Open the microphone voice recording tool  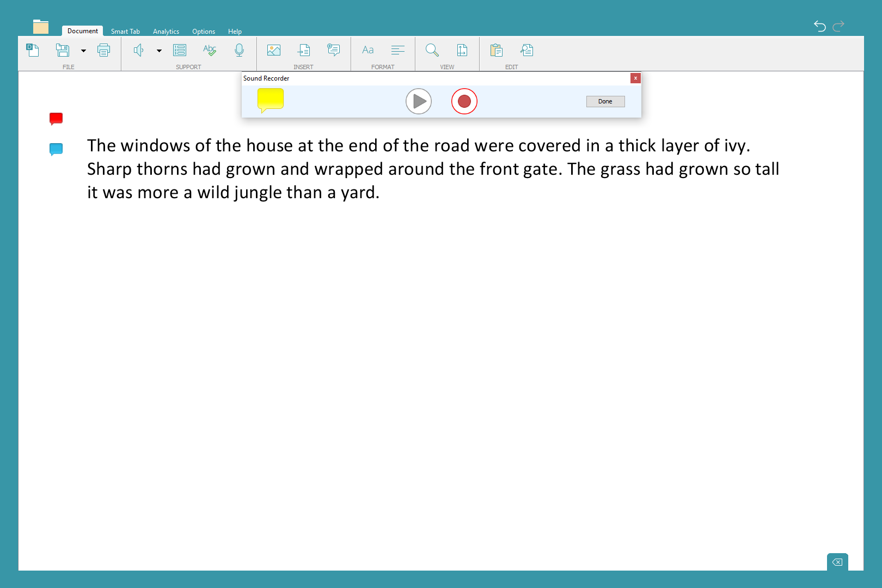coord(239,51)
